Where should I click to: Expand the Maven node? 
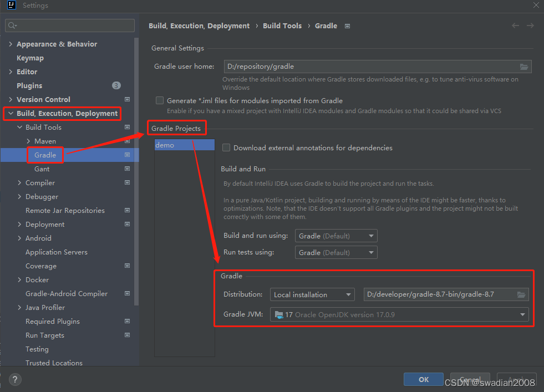point(28,141)
